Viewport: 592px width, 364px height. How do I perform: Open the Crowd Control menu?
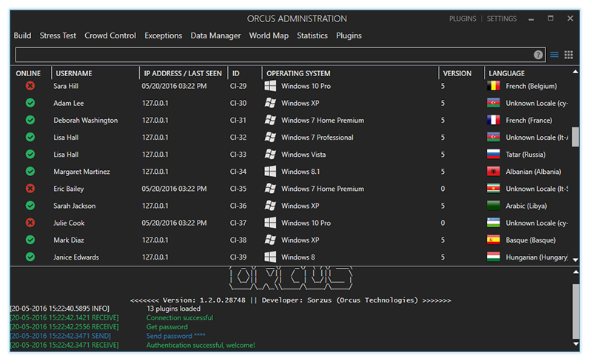point(110,36)
